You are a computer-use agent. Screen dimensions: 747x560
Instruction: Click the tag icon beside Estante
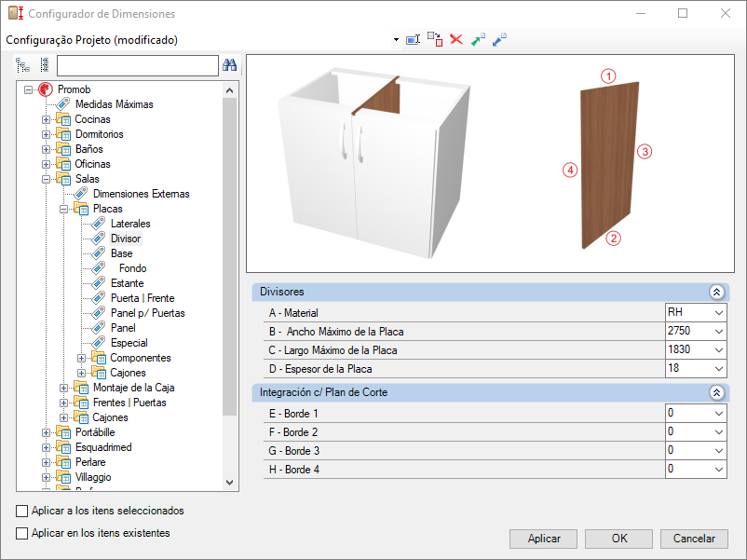click(99, 283)
